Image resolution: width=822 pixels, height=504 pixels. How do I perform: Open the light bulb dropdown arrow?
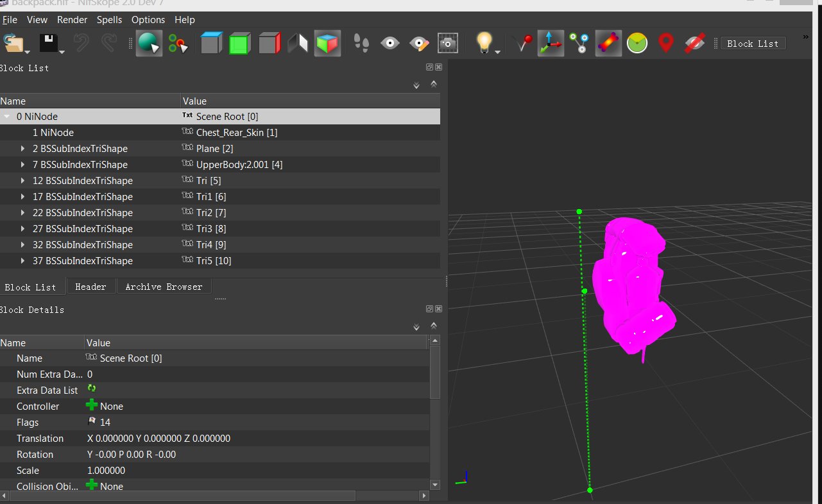(498, 52)
